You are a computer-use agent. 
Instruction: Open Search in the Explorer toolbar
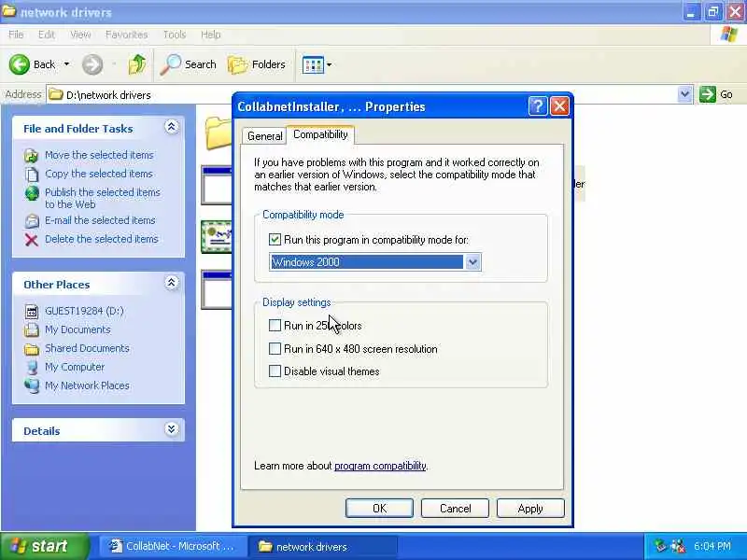pos(189,64)
